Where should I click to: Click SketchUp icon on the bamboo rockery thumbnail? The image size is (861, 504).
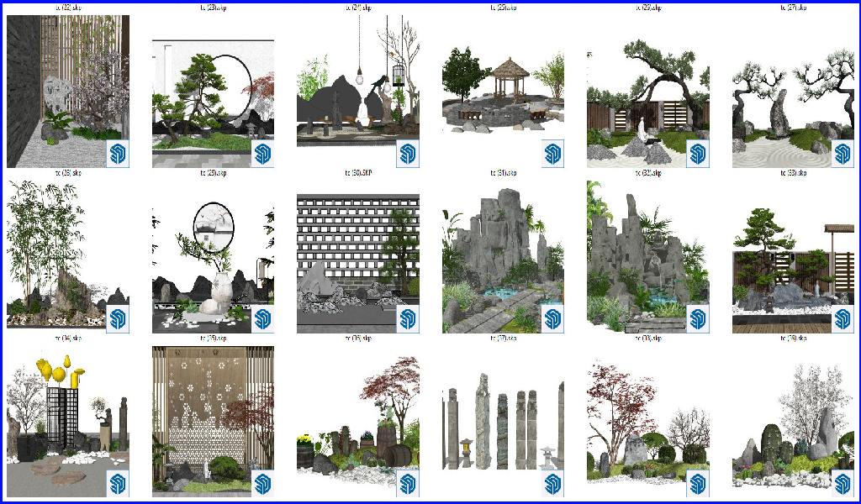(117, 319)
